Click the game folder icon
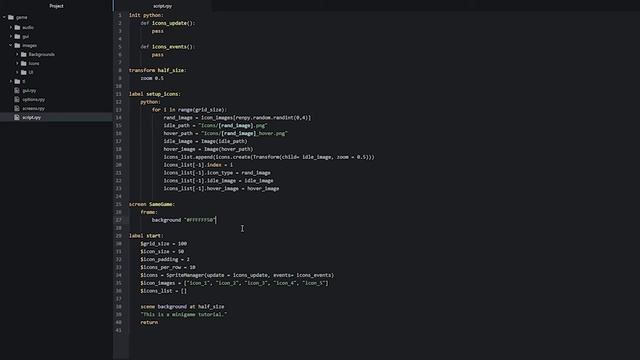The width and height of the screenshot is (640, 360). pyautogui.click(x=11, y=17)
